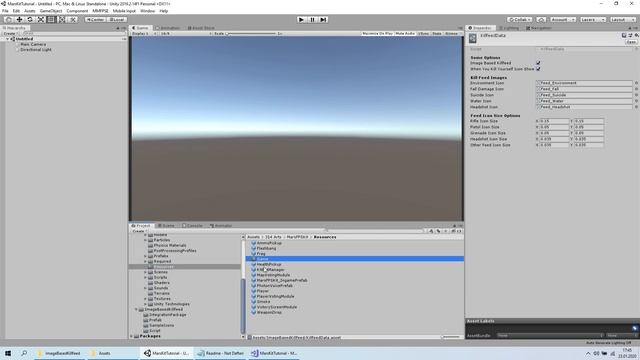Expand the Scenes folder in Project tree
Screen dimensions: 640x360
click(145, 272)
